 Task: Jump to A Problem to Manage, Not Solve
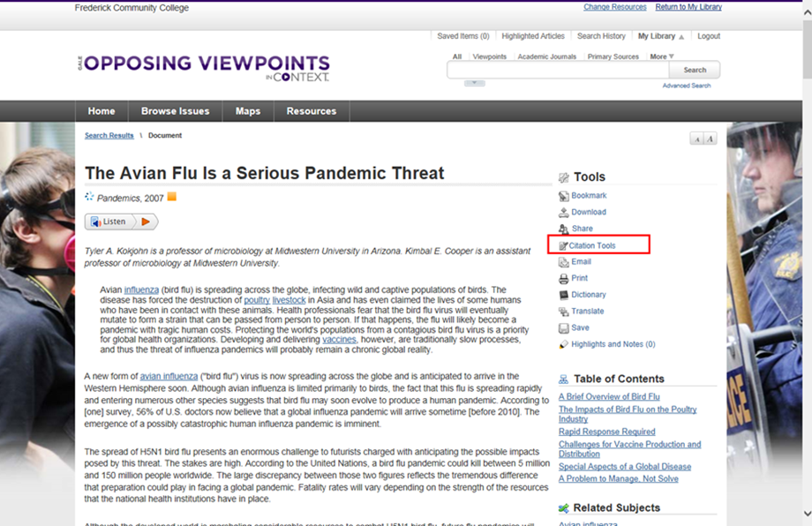[619, 479]
